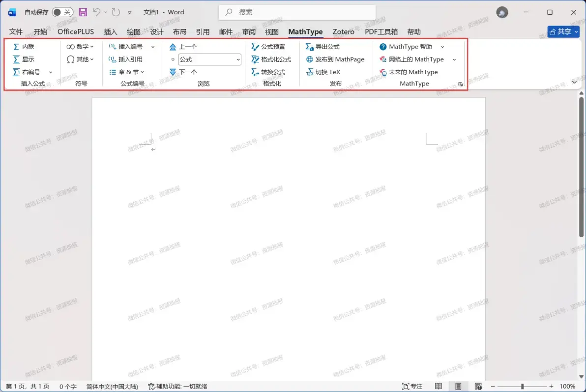This screenshot has width=586, height=392.
Task: Click the 0 个字 word count
Action: [68, 387]
